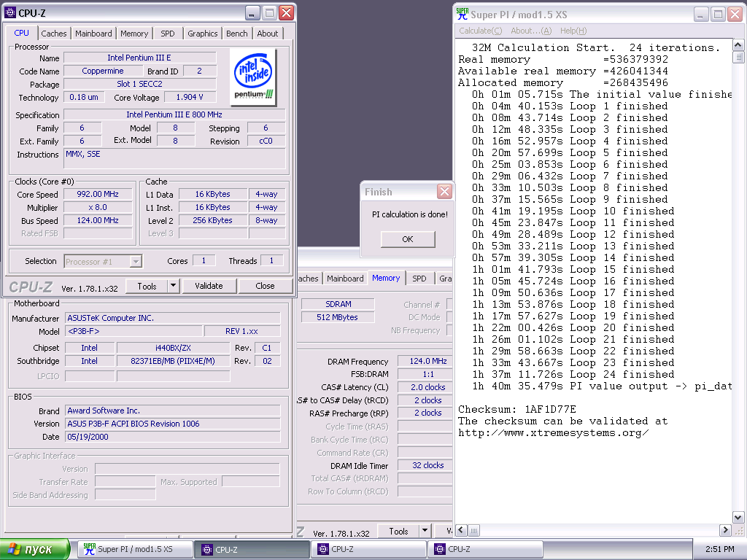Screen dimensions: 747x560
Task: Select Mainboard tab in the background CPU-Z window
Action: pos(345,279)
